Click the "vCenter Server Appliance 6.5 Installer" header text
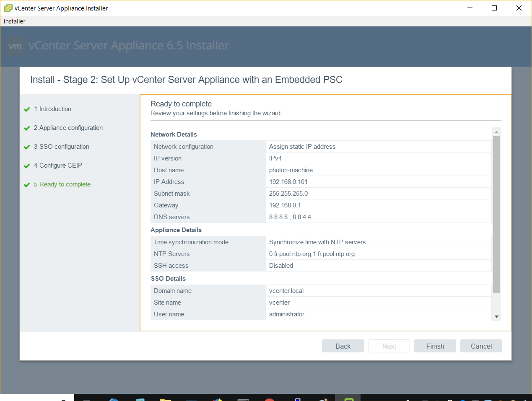Screen dimensions: 532x401 129,45
